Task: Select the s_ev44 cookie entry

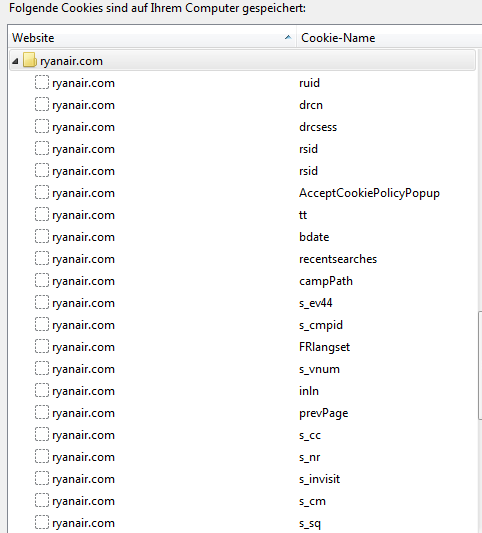Action: coord(242,303)
